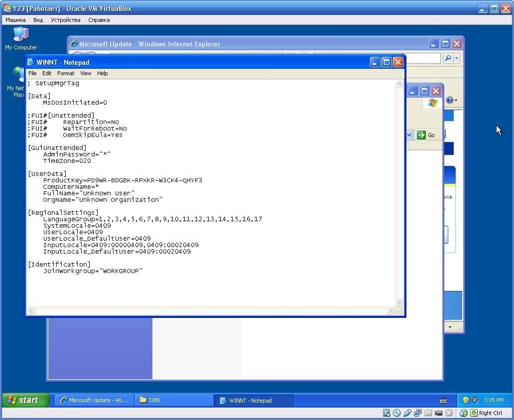This screenshot has width=514, height=420.
Task: Click the TimeZone=020 line
Action: tap(67, 161)
